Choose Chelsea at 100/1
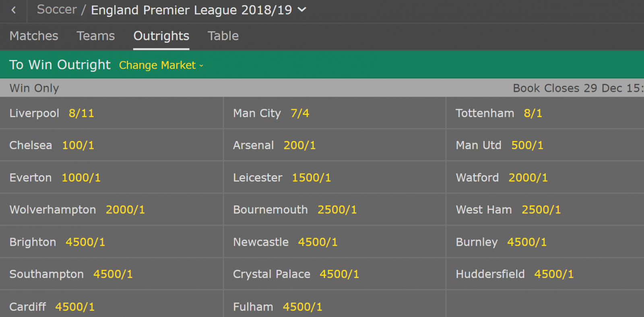Viewport: 644px width, 317px height. click(78, 145)
